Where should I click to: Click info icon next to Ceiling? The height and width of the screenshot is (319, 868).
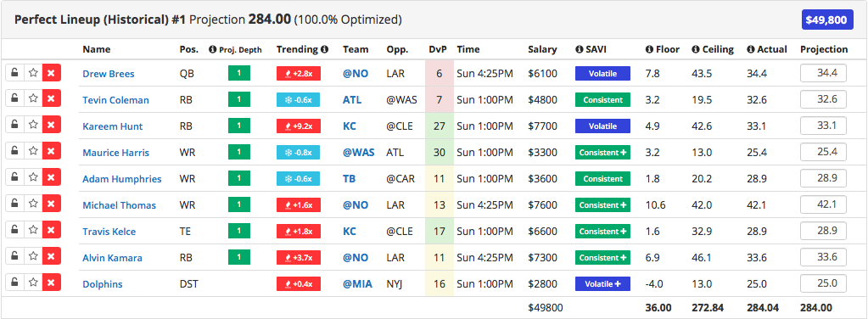695,49
